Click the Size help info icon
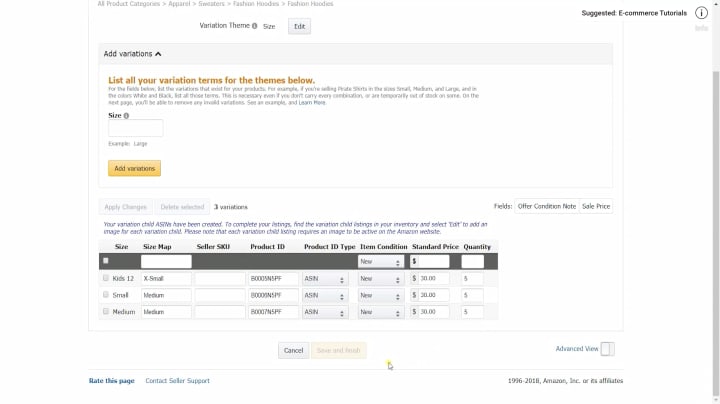The width and height of the screenshot is (720, 404). coord(126,116)
